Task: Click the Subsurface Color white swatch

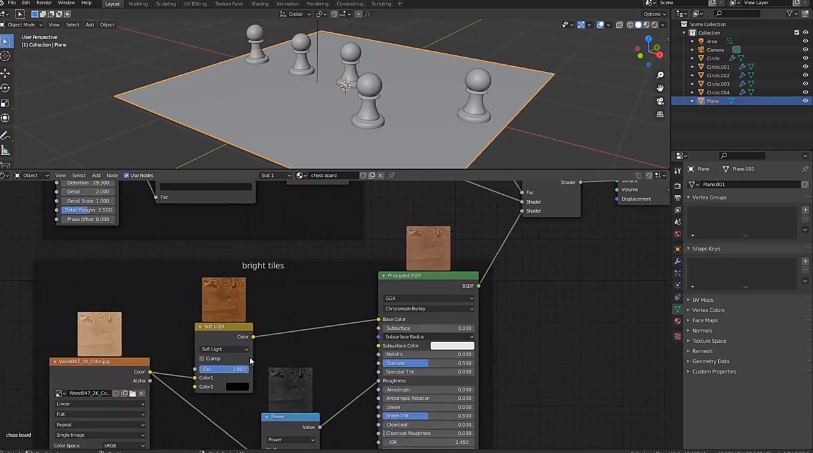Action: pos(452,346)
